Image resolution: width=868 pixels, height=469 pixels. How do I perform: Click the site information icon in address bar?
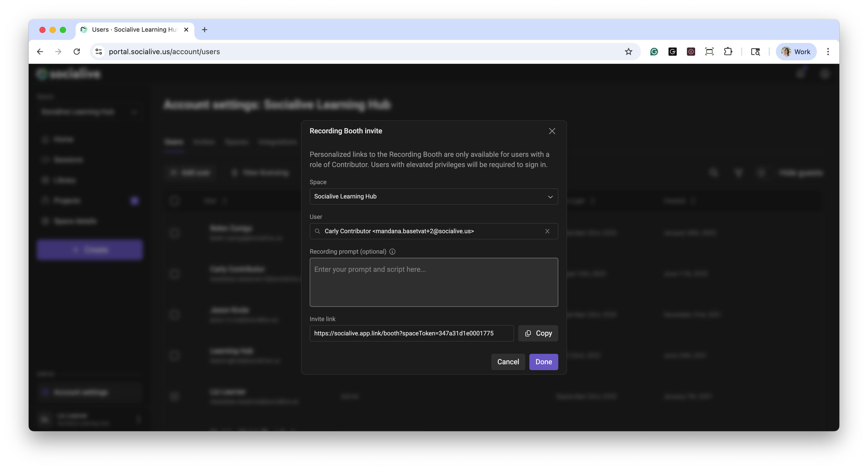click(99, 52)
